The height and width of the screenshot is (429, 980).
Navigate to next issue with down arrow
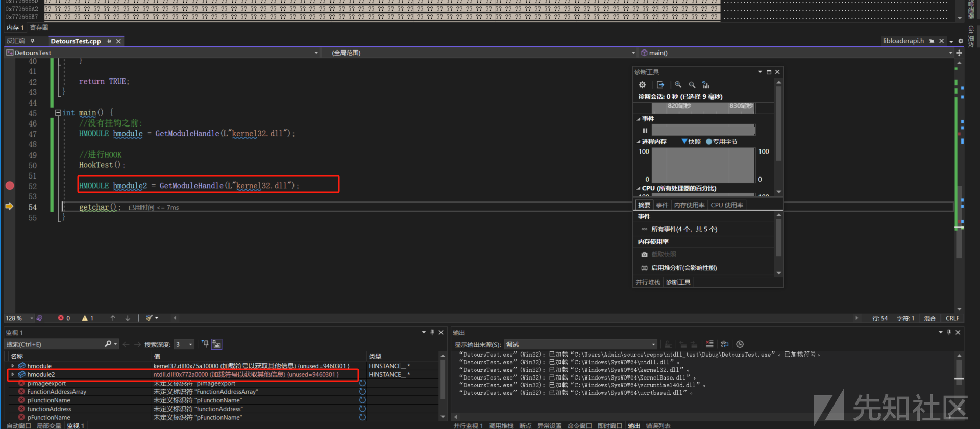pyautogui.click(x=128, y=318)
